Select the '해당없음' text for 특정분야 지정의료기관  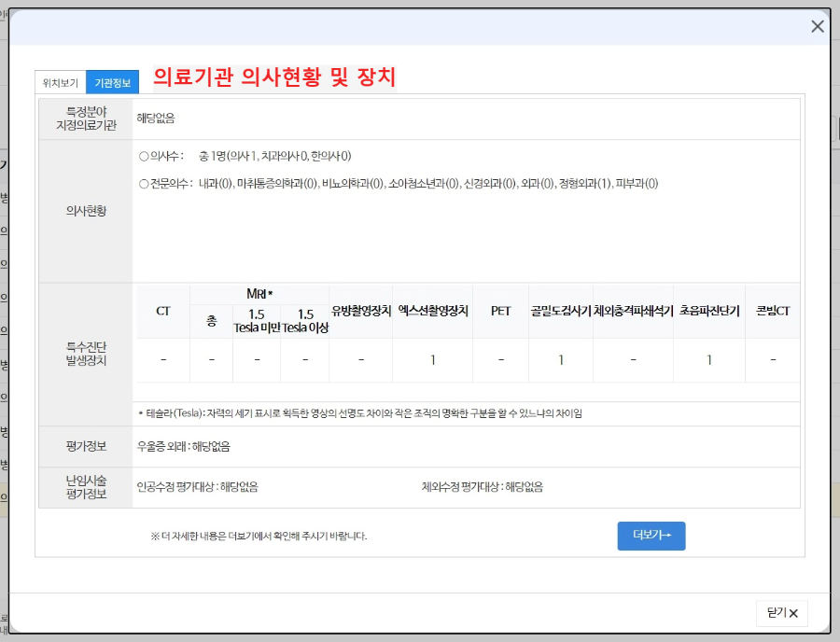pyautogui.click(x=156, y=119)
